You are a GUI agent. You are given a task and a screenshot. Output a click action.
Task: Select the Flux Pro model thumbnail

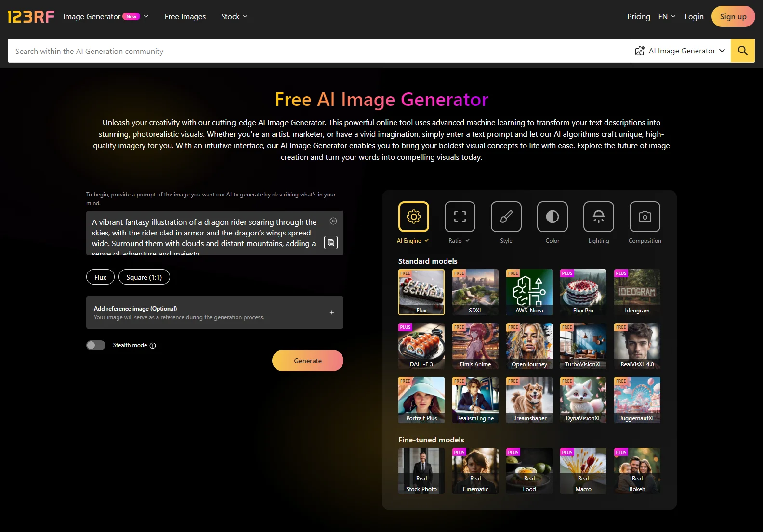(x=583, y=292)
